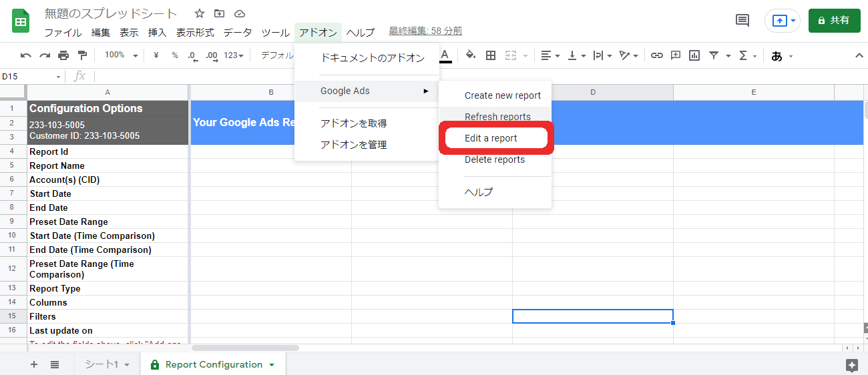This screenshot has height=375, width=868.
Task: Show all sheets list
Action: [x=55, y=364]
